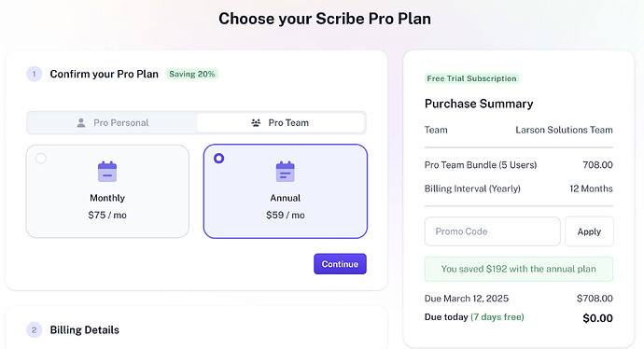644x349 pixels.
Task: Switch to the Pro Personal tab
Action: [112, 123]
